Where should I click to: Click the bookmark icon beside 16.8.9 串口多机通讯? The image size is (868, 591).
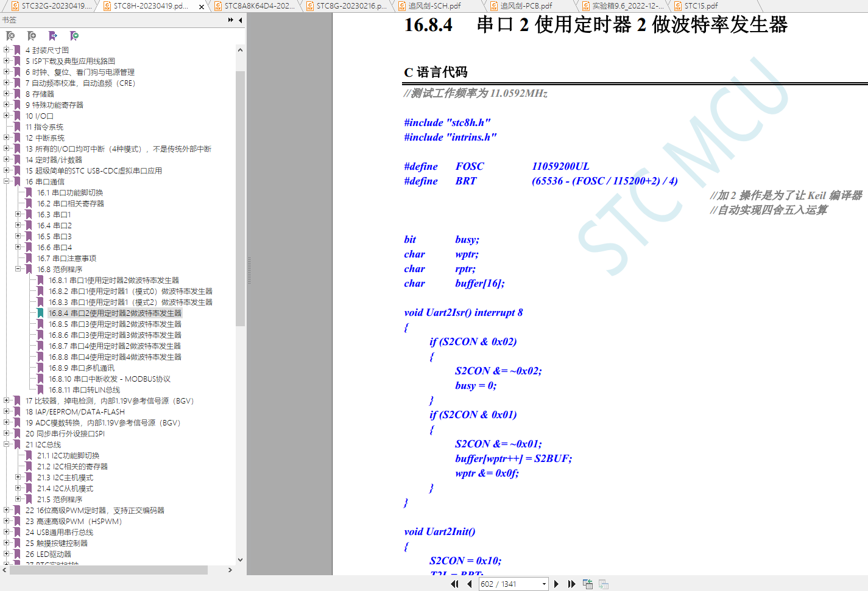40,368
